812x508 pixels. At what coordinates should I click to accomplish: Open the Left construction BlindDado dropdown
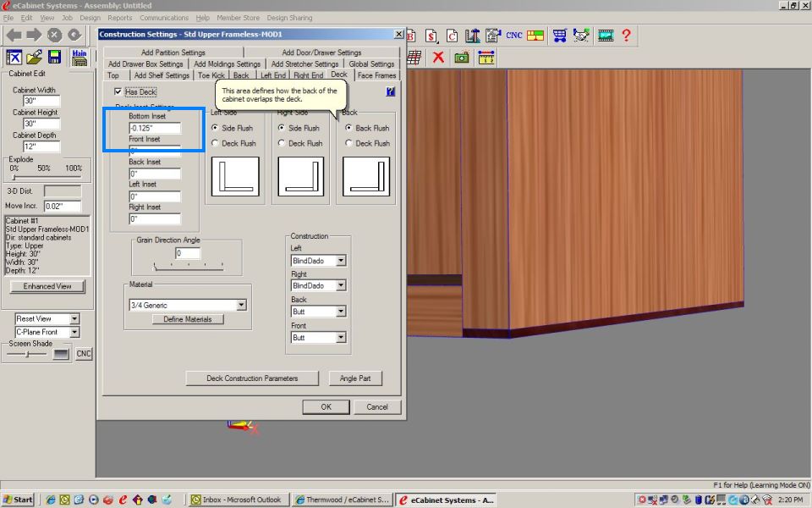coord(341,261)
